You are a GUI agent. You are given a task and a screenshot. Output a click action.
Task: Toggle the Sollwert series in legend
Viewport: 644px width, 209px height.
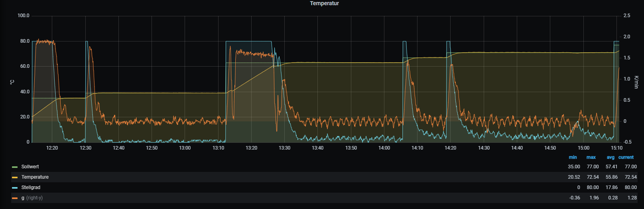pyautogui.click(x=30, y=167)
